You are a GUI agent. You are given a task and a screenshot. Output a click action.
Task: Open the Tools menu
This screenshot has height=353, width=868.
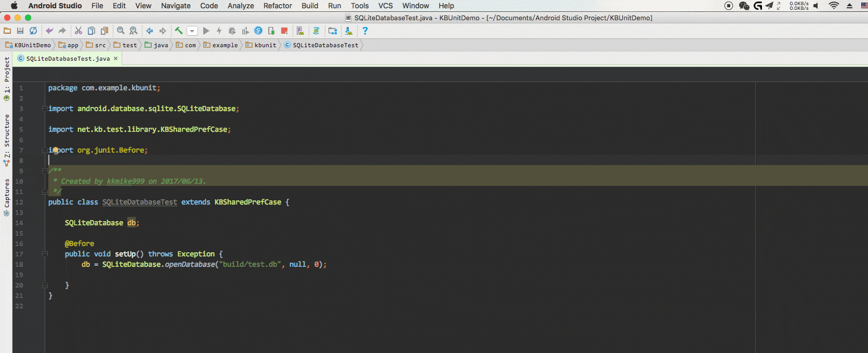pos(360,6)
